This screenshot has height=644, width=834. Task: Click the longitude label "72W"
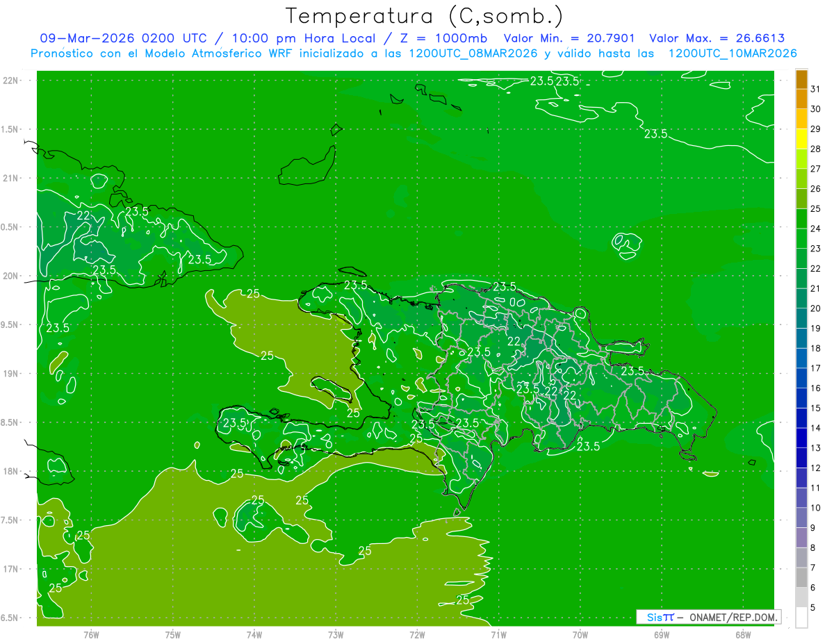click(x=417, y=634)
